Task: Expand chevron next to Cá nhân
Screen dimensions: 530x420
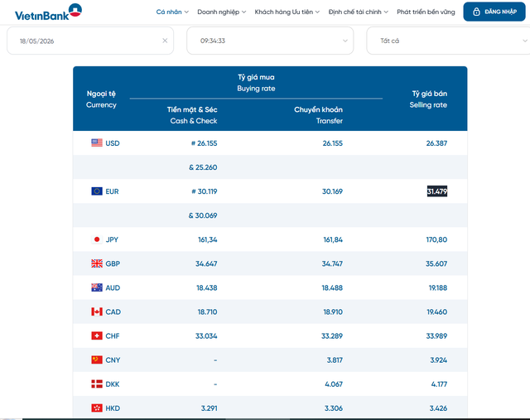Action: 186,12
